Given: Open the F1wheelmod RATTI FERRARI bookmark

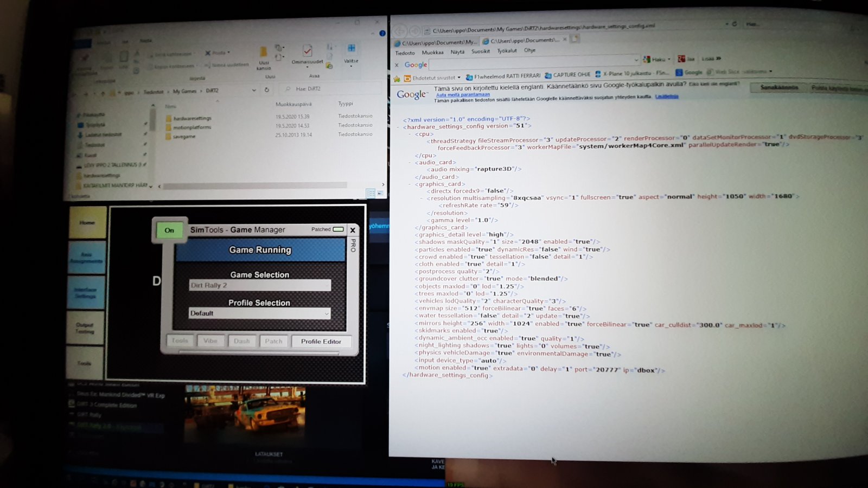Looking at the screenshot, I should point(503,76).
